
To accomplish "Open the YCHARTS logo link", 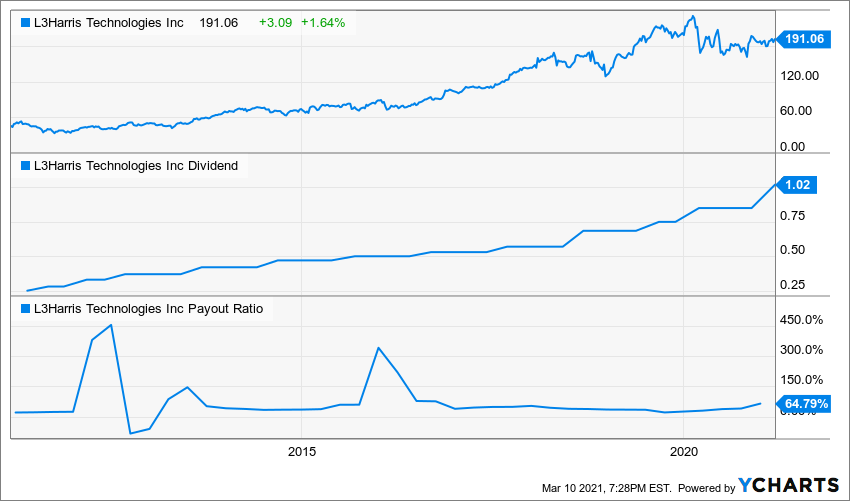I will pyautogui.click(x=789, y=485).
